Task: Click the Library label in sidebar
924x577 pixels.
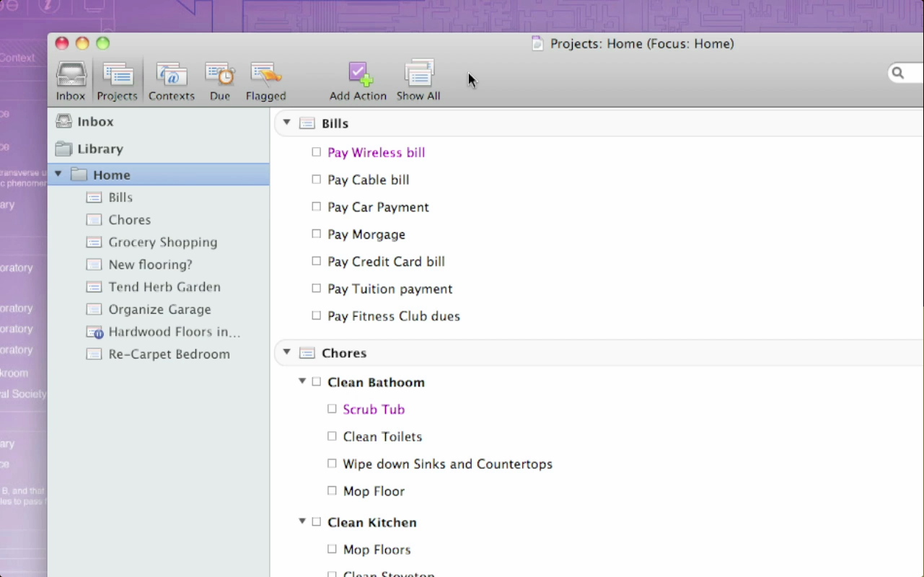Action: pos(100,149)
